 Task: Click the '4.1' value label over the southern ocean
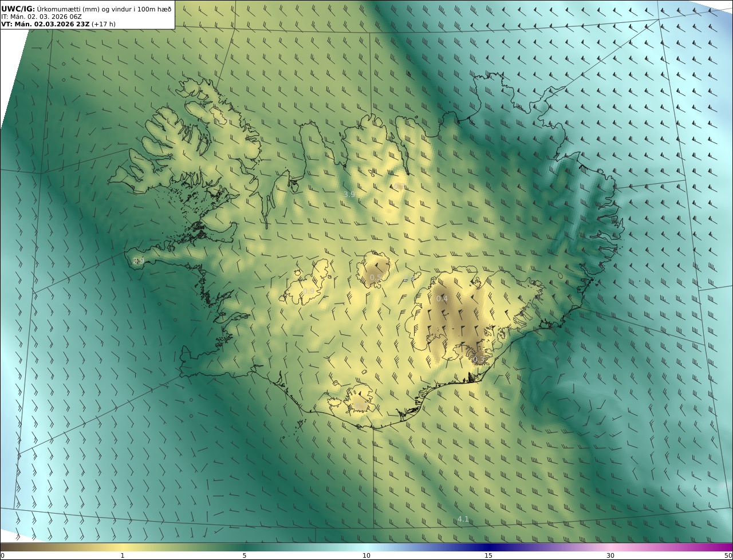click(463, 519)
